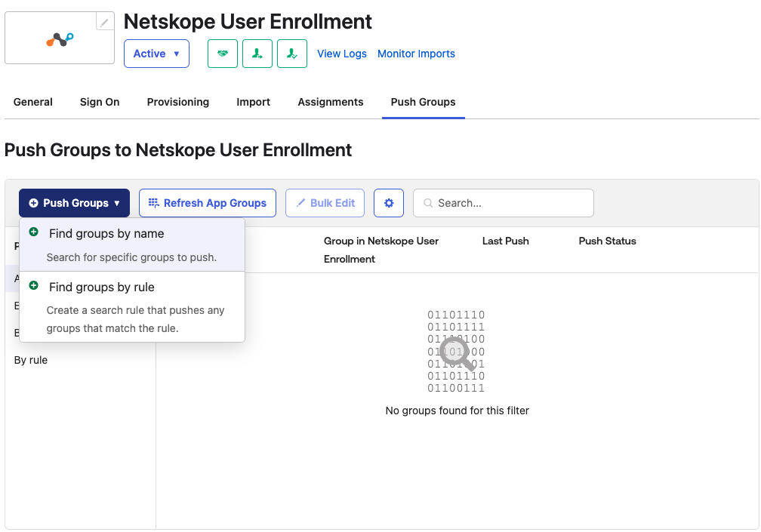Image resolution: width=761 pixels, height=532 pixels.
Task: Click the Push Status column header
Action: click(607, 241)
